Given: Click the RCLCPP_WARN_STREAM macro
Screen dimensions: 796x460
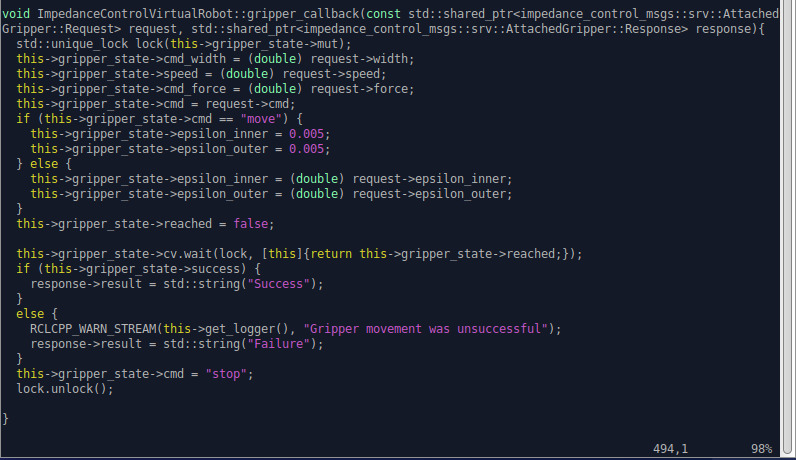Looking at the screenshot, I should point(91,328).
